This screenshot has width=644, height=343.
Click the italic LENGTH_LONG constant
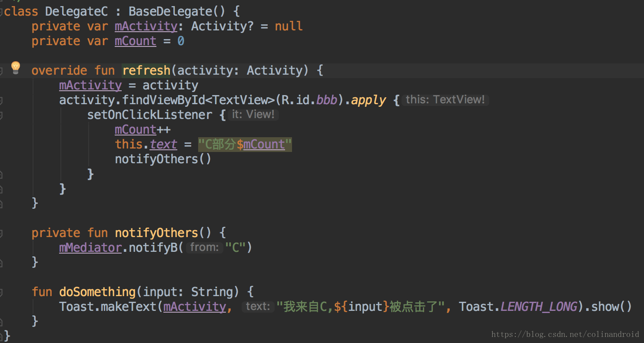539,307
